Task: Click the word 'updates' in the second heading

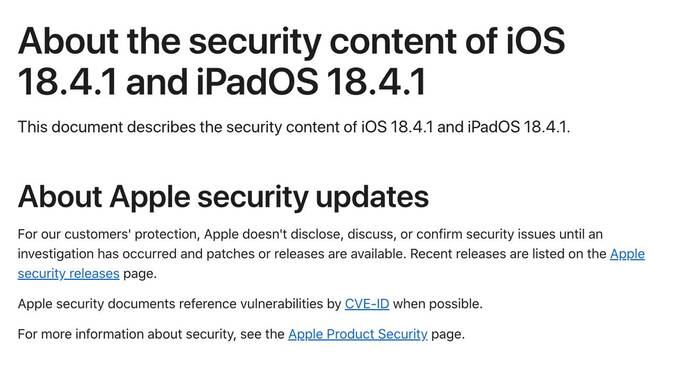Action: (x=372, y=198)
